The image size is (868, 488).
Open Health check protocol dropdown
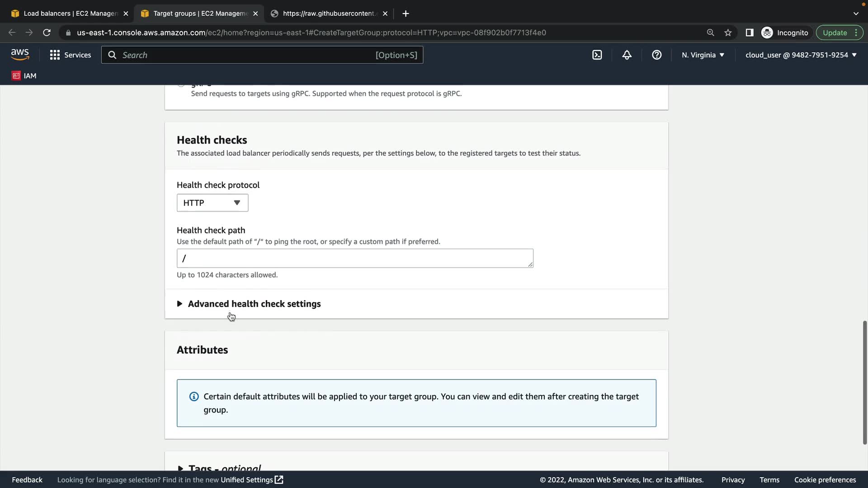212,203
